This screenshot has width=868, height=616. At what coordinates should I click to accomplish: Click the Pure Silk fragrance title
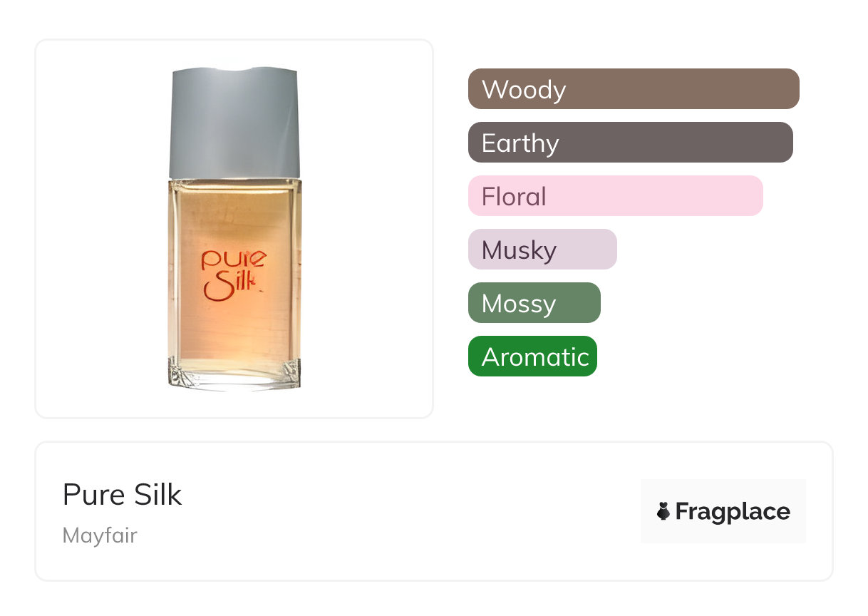(123, 494)
